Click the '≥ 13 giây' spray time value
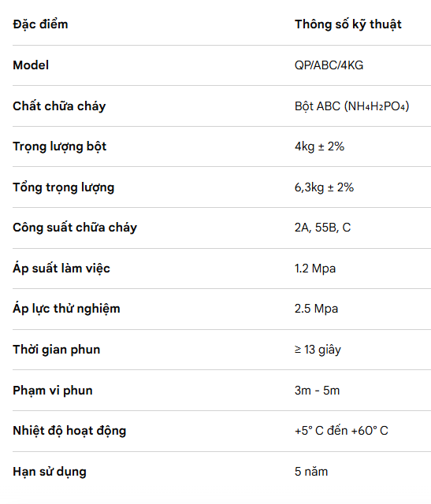The height and width of the screenshot is (504, 431). point(318,350)
